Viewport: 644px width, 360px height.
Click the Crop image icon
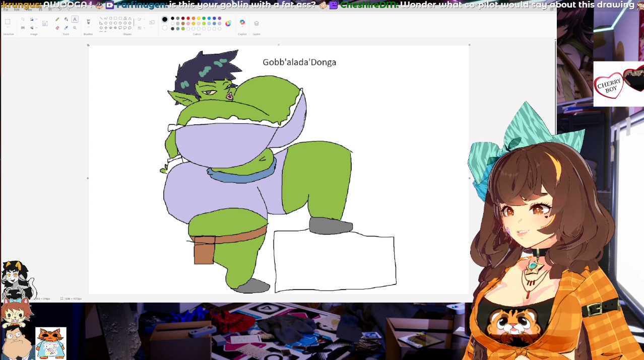point(23,19)
